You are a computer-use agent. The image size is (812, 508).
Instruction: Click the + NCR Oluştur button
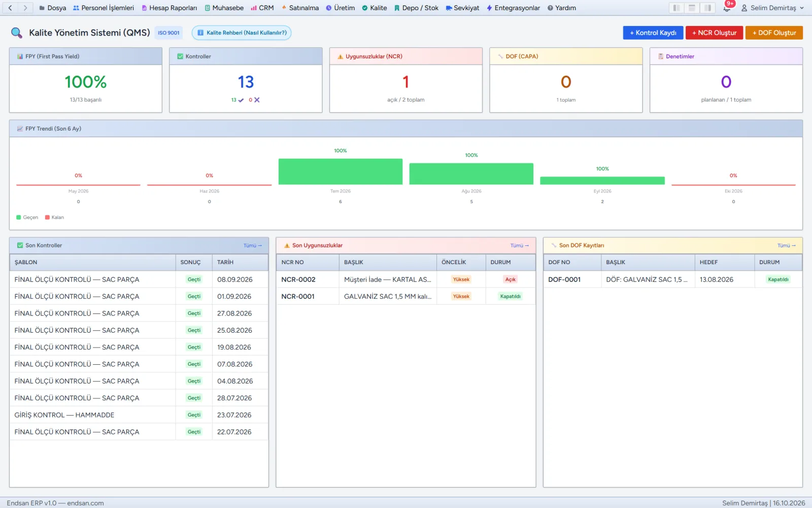coord(715,33)
